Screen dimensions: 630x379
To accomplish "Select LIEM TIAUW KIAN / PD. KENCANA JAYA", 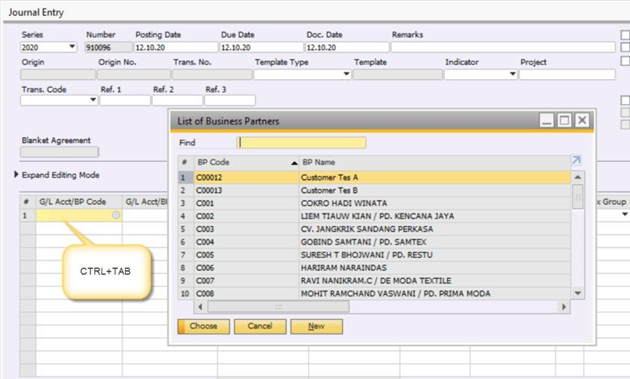I will (x=374, y=216).
